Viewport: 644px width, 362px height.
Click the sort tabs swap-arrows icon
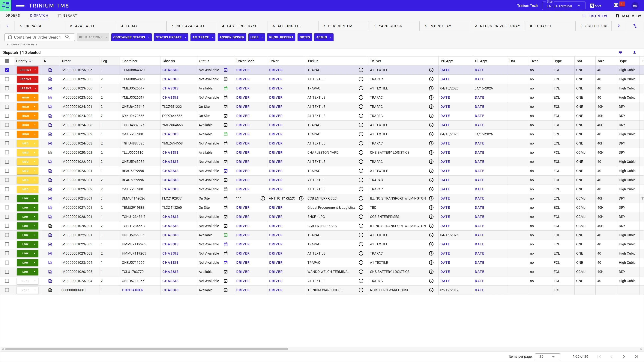635,26
